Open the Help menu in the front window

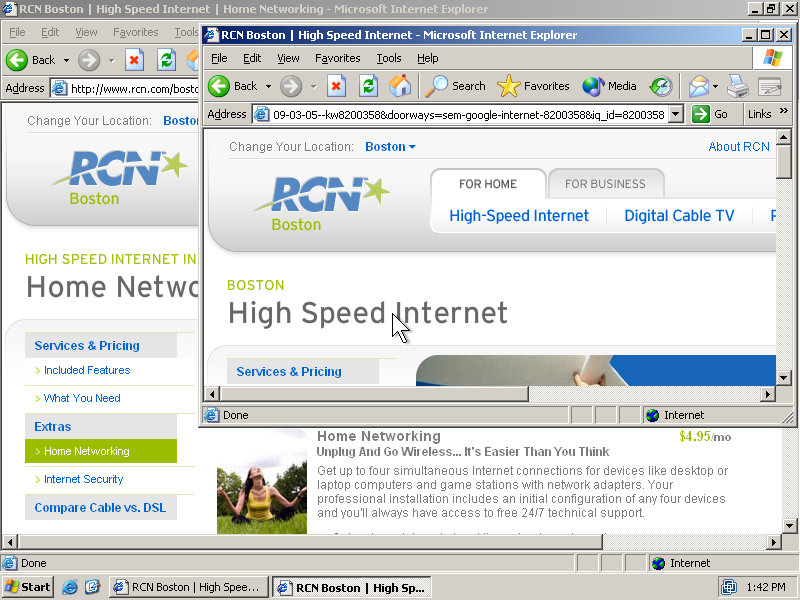tap(428, 58)
